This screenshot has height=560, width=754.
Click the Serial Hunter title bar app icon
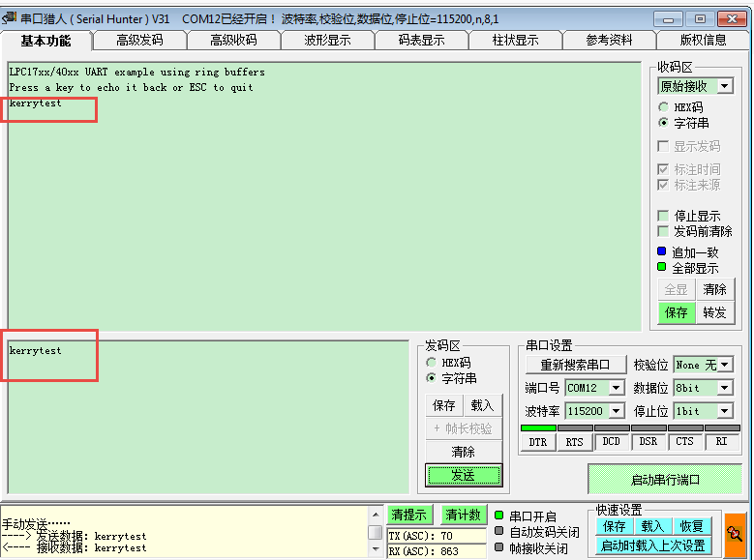(x=9, y=18)
